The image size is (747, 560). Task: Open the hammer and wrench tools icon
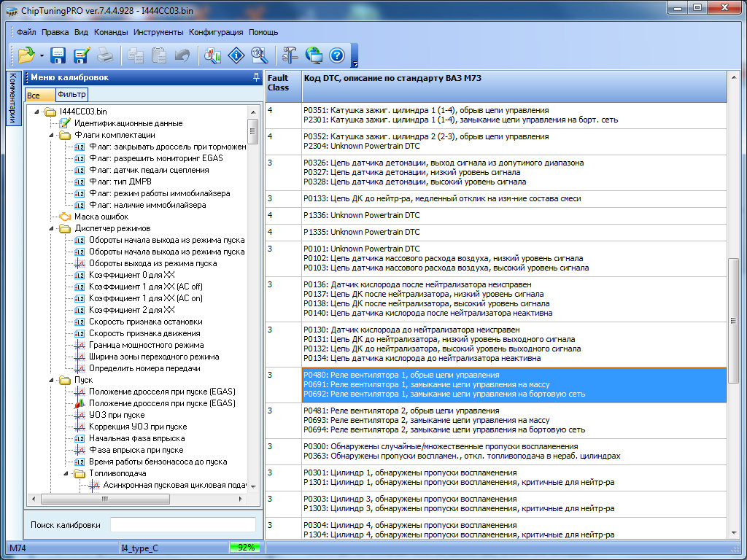pyautogui.click(x=290, y=55)
